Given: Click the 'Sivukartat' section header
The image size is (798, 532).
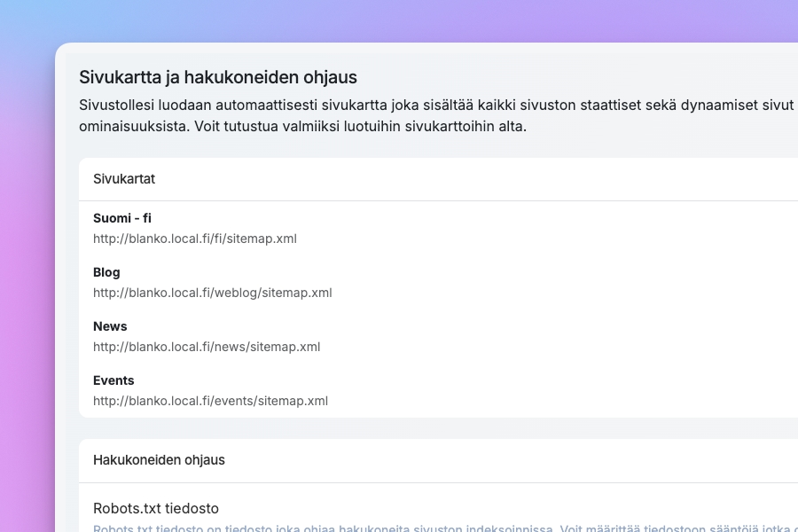Looking at the screenshot, I should coord(124,179).
